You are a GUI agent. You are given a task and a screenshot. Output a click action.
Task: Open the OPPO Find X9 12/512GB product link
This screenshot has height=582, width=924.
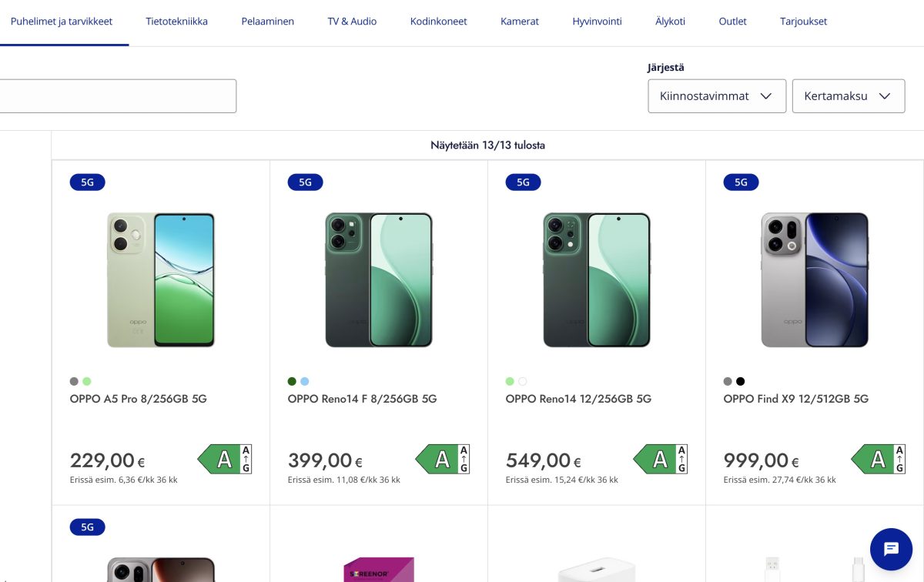[795, 399]
